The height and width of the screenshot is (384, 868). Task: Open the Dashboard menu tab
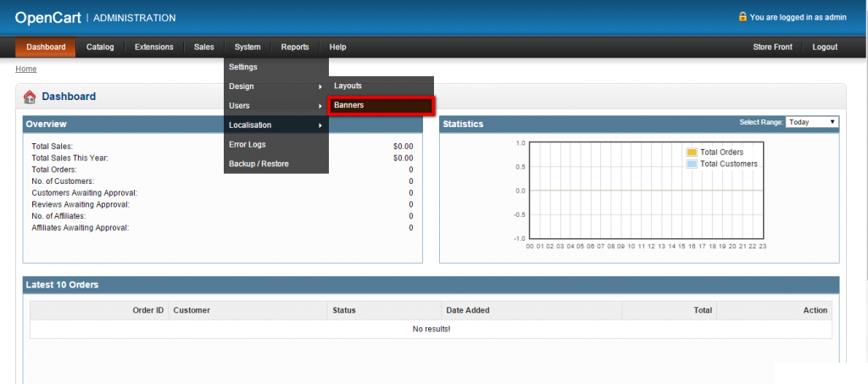coord(46,47)
